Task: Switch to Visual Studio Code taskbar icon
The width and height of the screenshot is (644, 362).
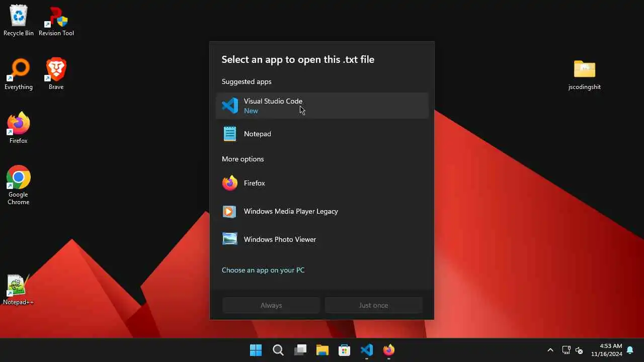Action: [x=367, y=350]
